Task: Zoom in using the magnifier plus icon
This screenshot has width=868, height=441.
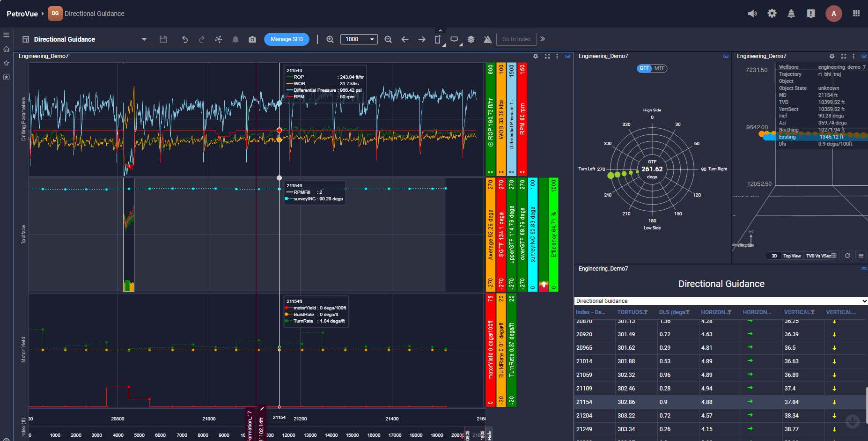Action: 330,39
